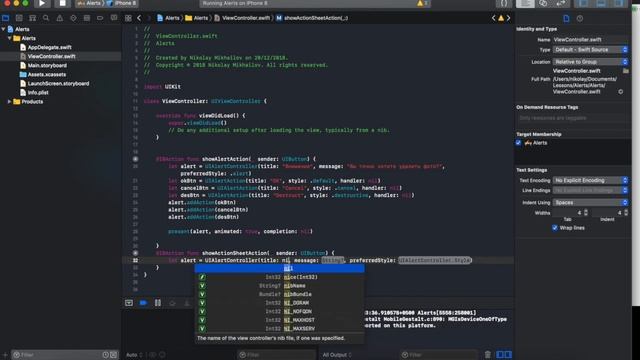Choose the nibBundle autocomplete suggestion
This screenshot has width=640, height=360.
pos(279,294)
